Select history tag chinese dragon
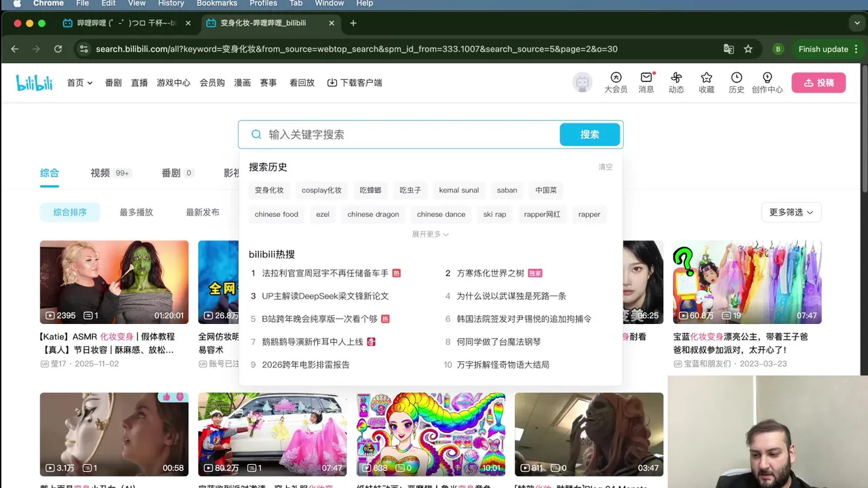868x488 pixels. coord(373,214)
